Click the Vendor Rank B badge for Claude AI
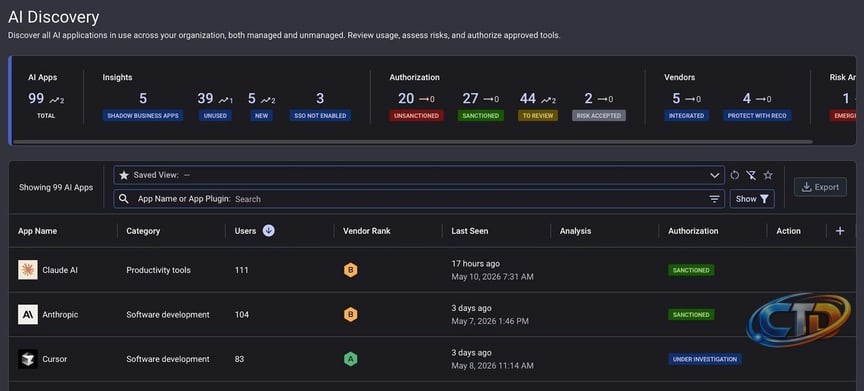864x391 pixels. coord(350,270)
